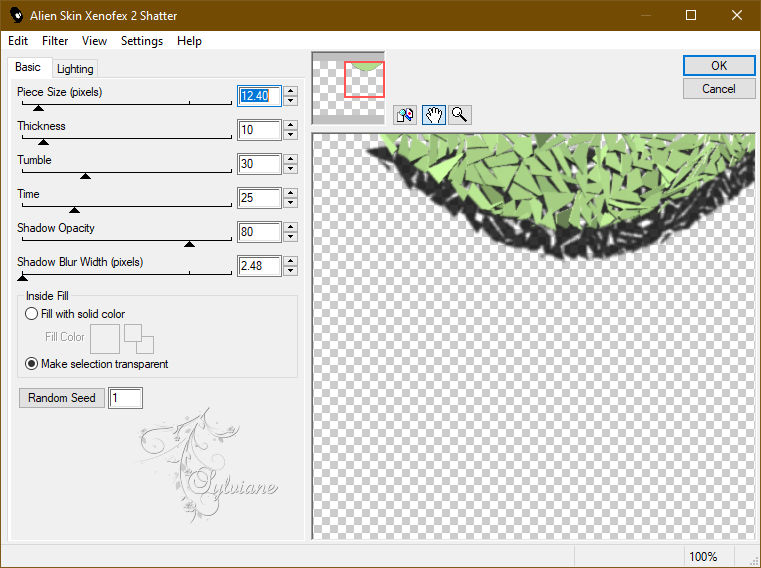Viewport: 761px width, 568px height.
Task: Switch to the Lighting tab
Action: click(x=75, y=68)
